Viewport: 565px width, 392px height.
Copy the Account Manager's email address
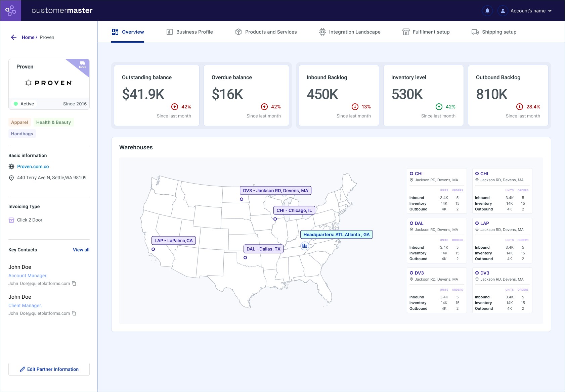click(x=74, y=284)
